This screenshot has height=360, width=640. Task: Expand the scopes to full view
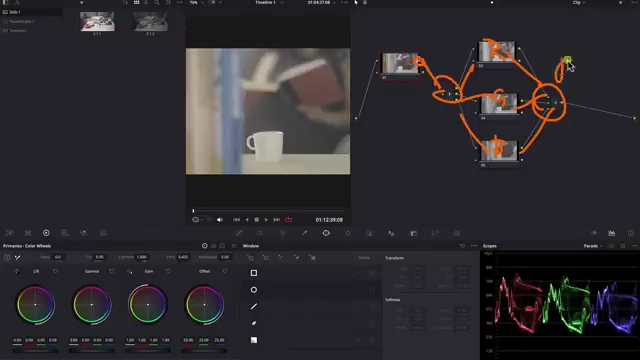(x=623, y=246)
